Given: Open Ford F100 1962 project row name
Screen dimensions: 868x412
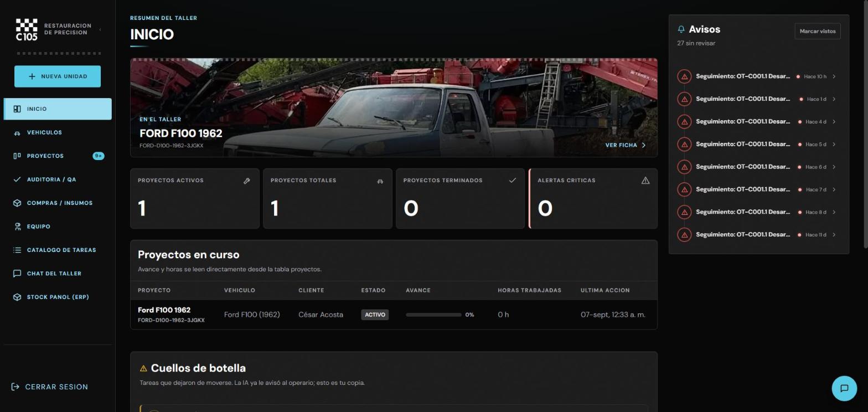Looking at the screenshot, I should coord(164,310).
